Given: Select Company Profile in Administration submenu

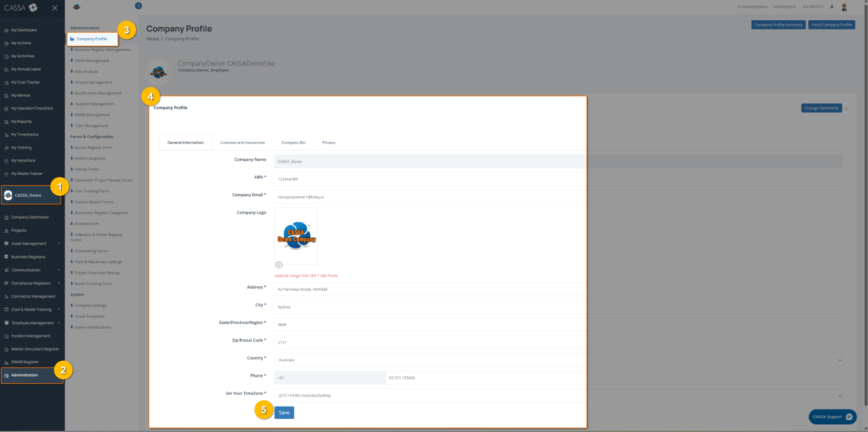Looking at the screenshot, I should pos(92,39).
